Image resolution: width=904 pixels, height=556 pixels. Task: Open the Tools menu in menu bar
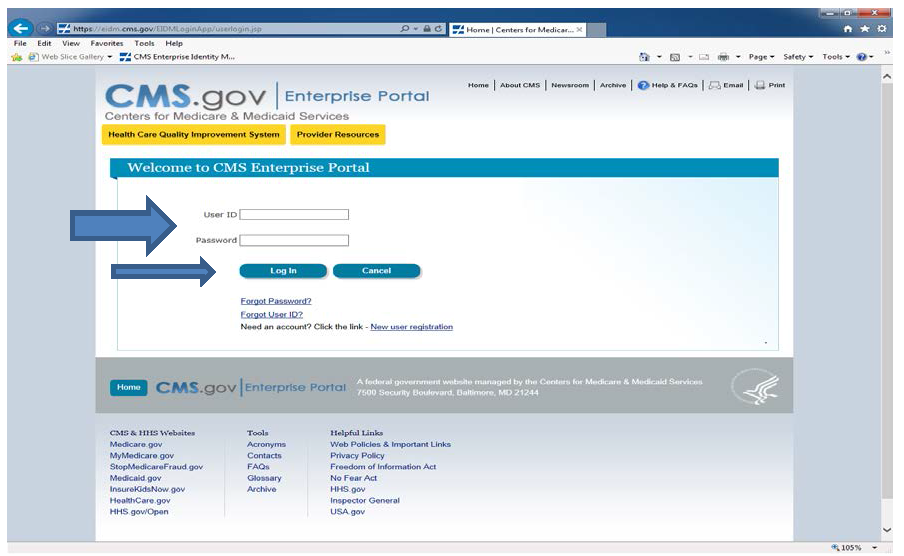(144, 43)
